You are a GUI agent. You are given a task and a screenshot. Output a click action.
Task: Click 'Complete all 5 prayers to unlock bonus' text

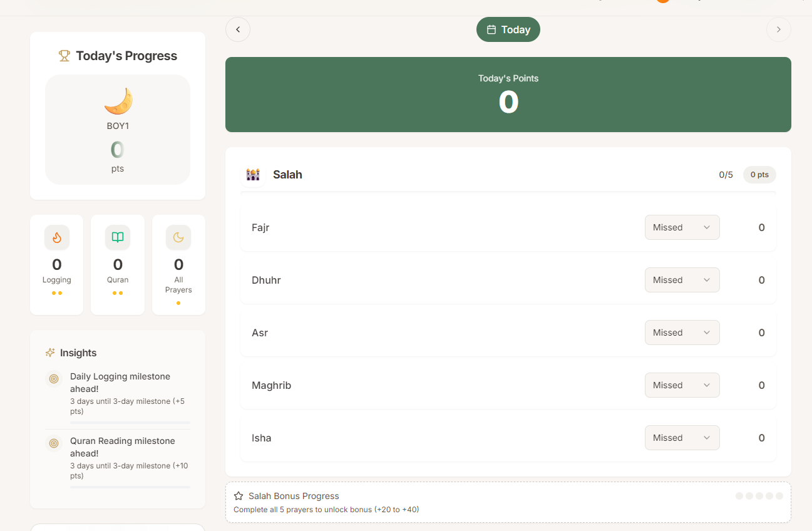coord(326,509)
